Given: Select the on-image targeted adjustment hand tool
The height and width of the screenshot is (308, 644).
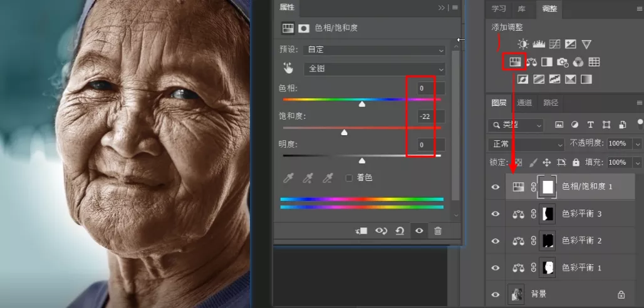Looking at the screenshot, I should (288, 68).
